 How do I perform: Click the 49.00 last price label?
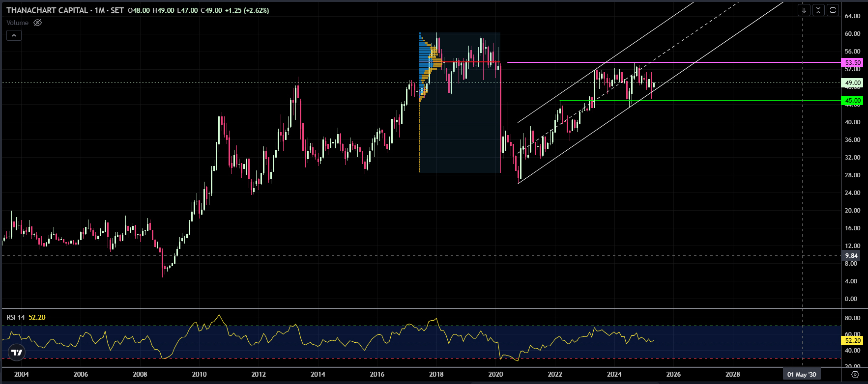click(853, 82)
